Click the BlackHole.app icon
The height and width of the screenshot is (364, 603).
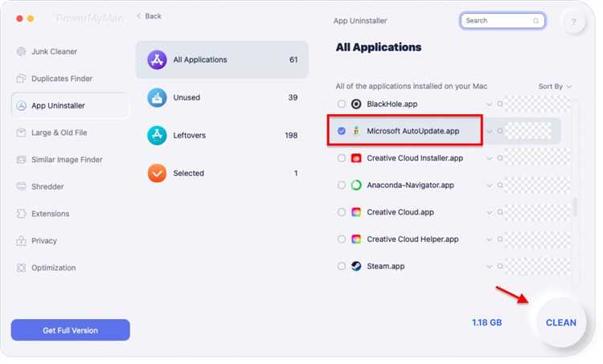pos(356,104)
